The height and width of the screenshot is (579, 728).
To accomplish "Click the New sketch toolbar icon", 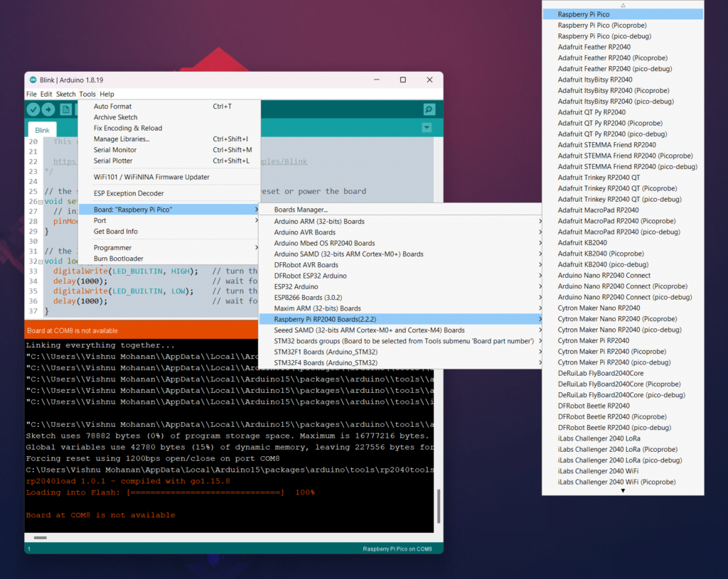I will coord(65,109).
